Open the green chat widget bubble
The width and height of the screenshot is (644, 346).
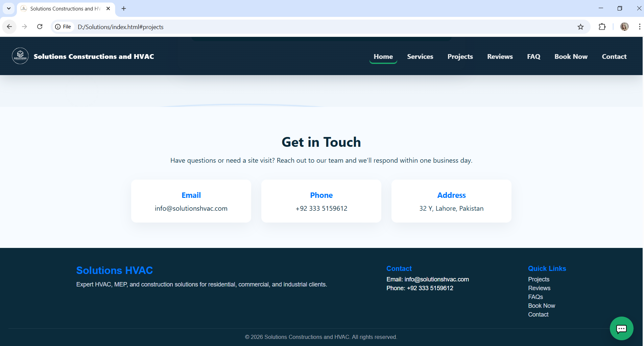point(621,328)
